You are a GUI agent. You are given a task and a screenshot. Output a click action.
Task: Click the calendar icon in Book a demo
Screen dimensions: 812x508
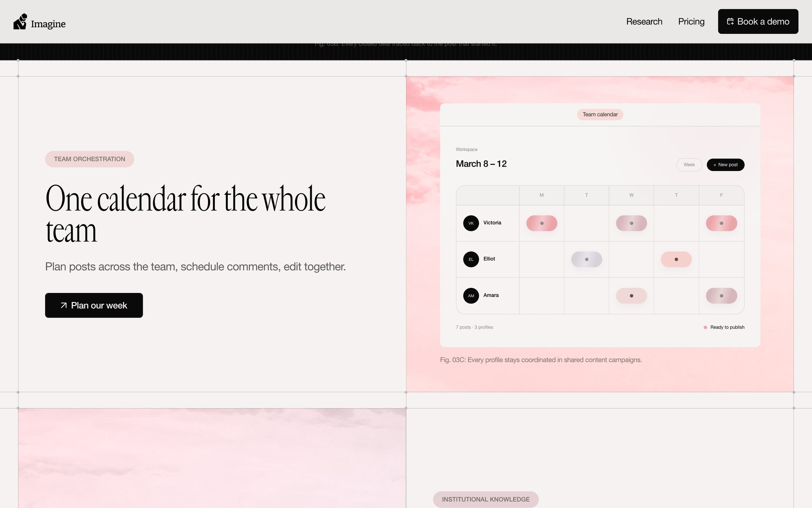point(730,21)
